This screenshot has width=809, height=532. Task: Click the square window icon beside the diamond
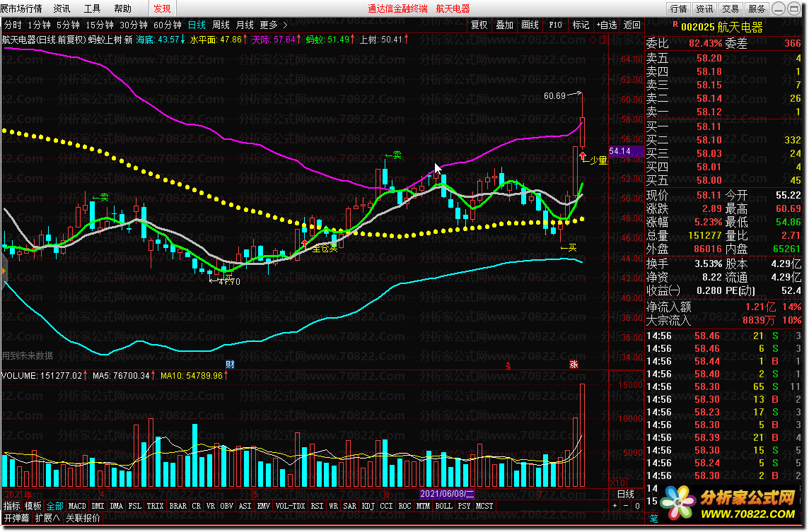[603, 40]
